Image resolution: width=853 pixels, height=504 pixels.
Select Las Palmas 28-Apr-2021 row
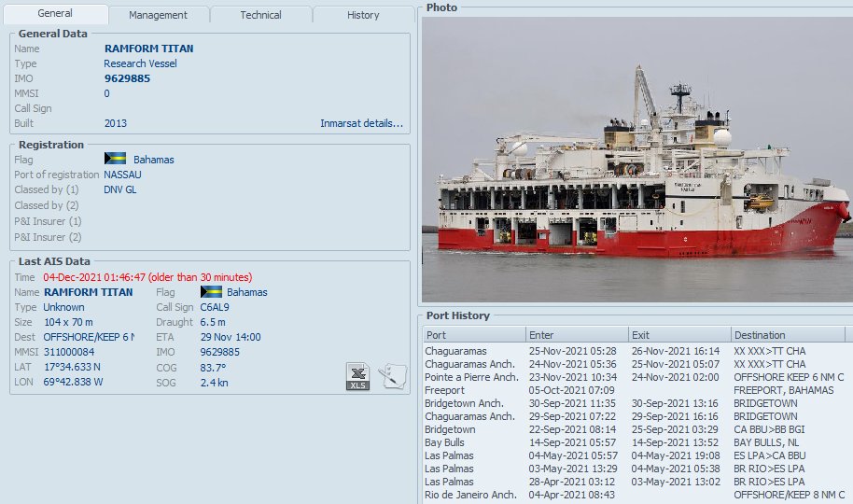(x=636, y=482)
